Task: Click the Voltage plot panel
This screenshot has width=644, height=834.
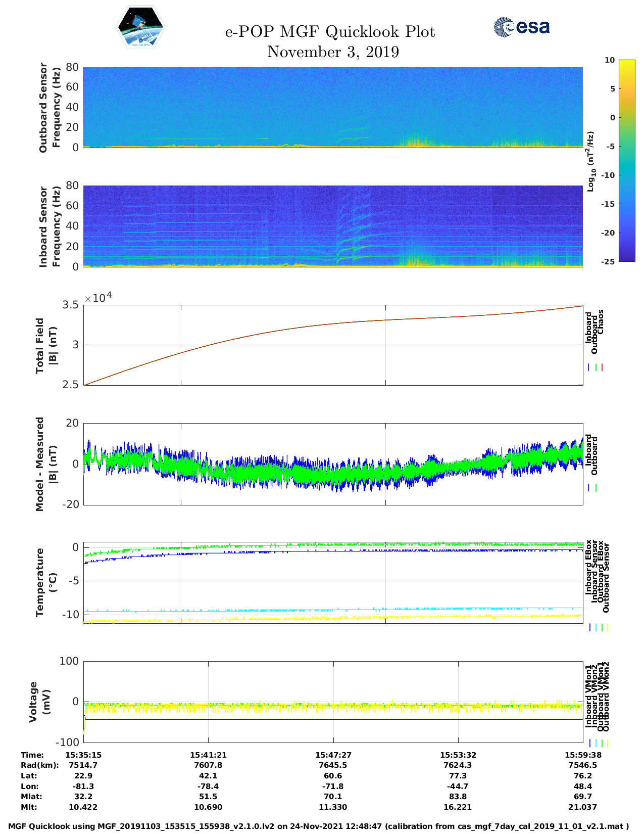Action: tap(333, 702)
